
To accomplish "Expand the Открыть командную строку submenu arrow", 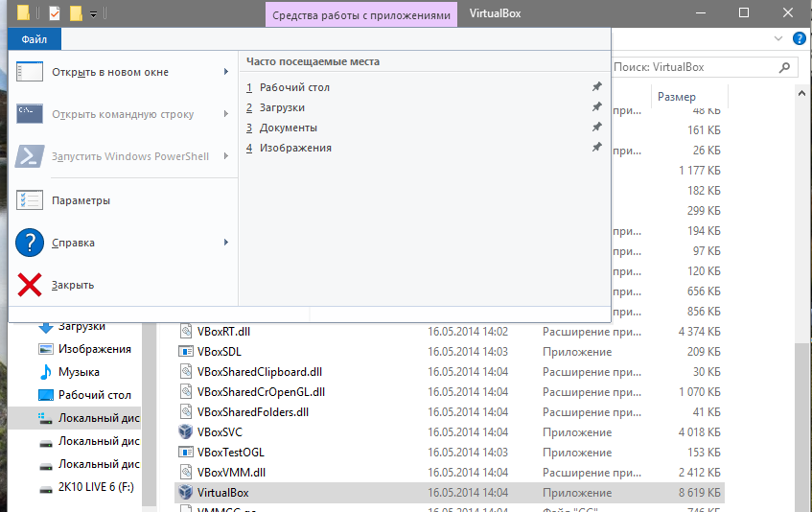I will click(226, 114).
